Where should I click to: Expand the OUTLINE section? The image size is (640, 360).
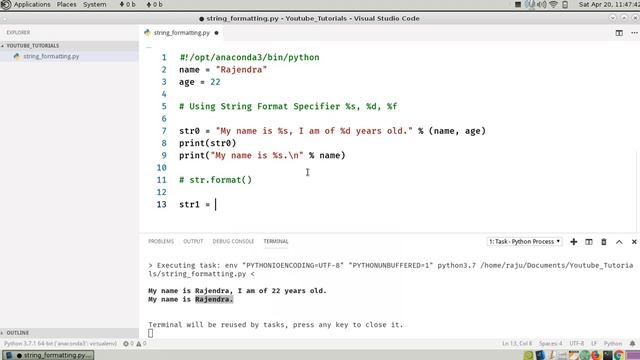click(69, 333)
